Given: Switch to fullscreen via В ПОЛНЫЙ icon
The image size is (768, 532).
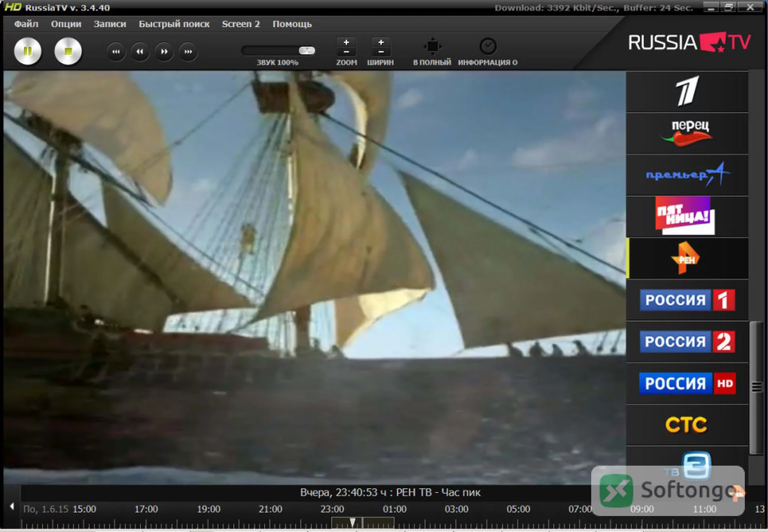Looking at the screenshot, I should (432, 46).
